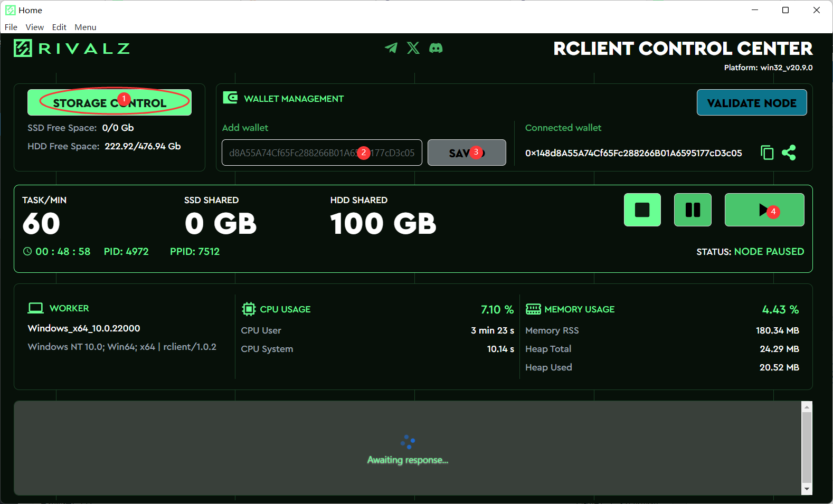Save the entered wallet address
833x504 pixels.
point(467,153)
